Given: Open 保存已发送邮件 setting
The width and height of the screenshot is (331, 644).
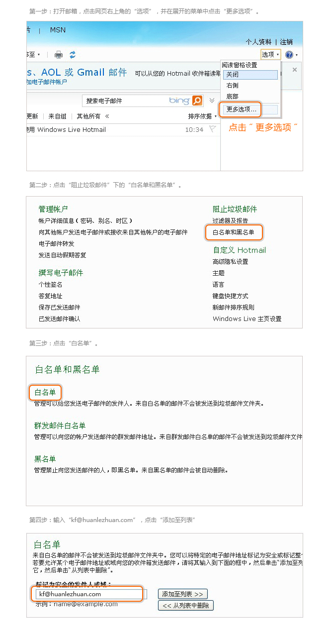Looking at the screenshot, I should pos(60,307).
